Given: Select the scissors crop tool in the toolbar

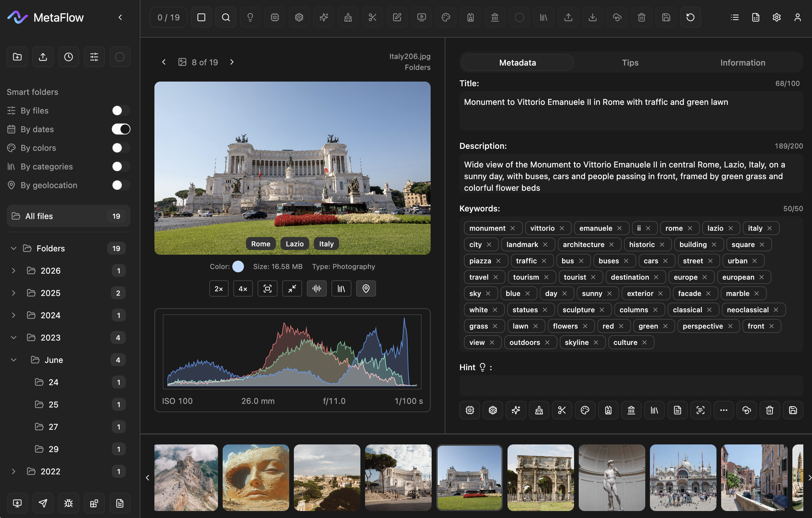Looking at the screenshot, I should click(x=372, y=17).
